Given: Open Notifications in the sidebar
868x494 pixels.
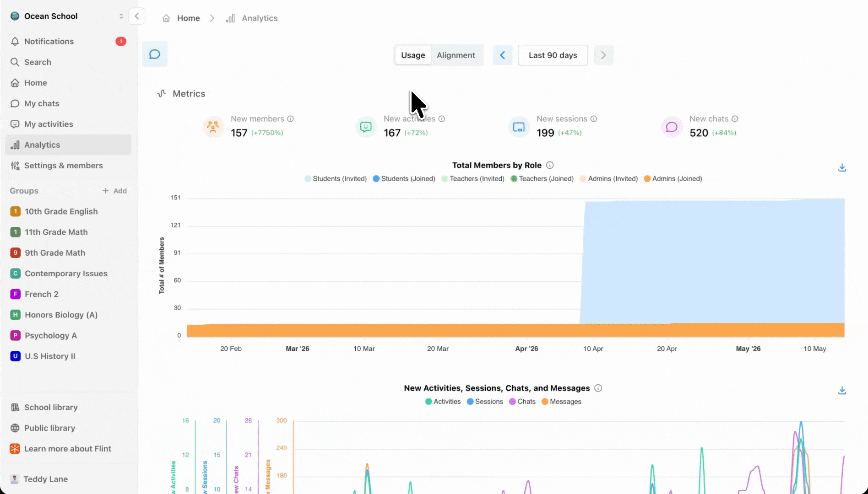Looking at the screenshot, I should pyautogui.click(x=68, y=42).
